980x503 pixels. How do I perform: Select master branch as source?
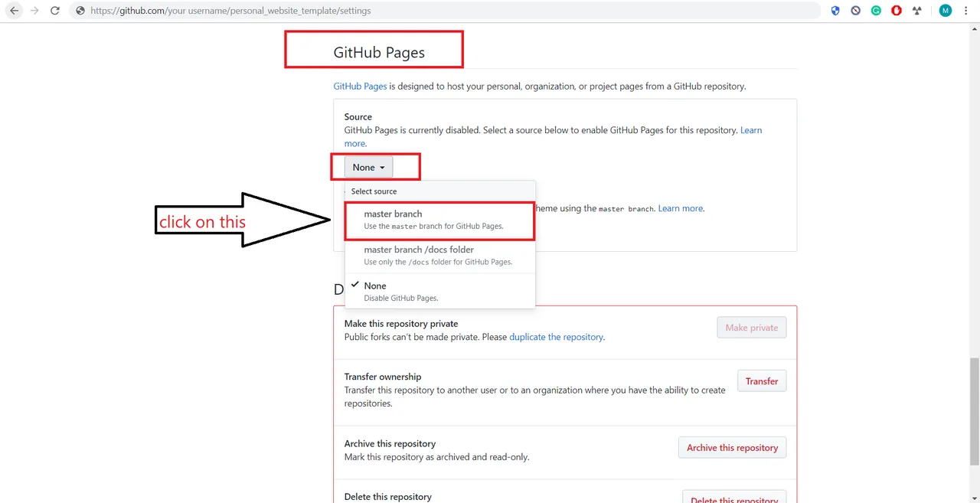[439, 220]
